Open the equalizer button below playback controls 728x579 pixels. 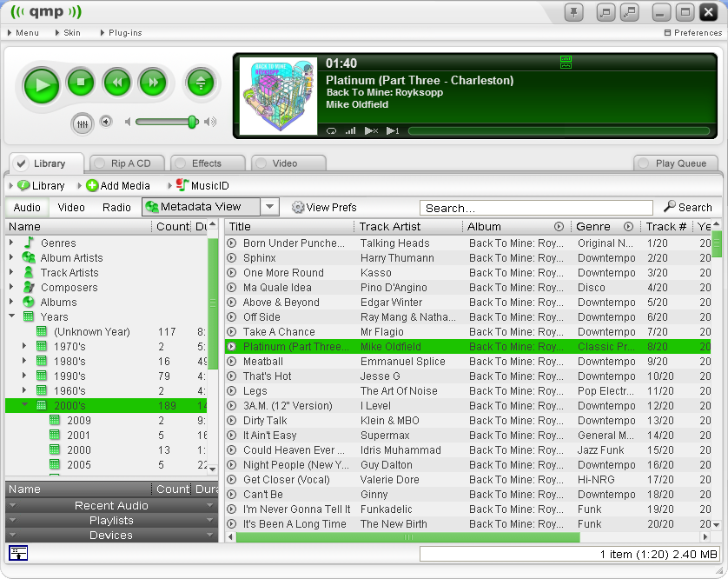83,124
